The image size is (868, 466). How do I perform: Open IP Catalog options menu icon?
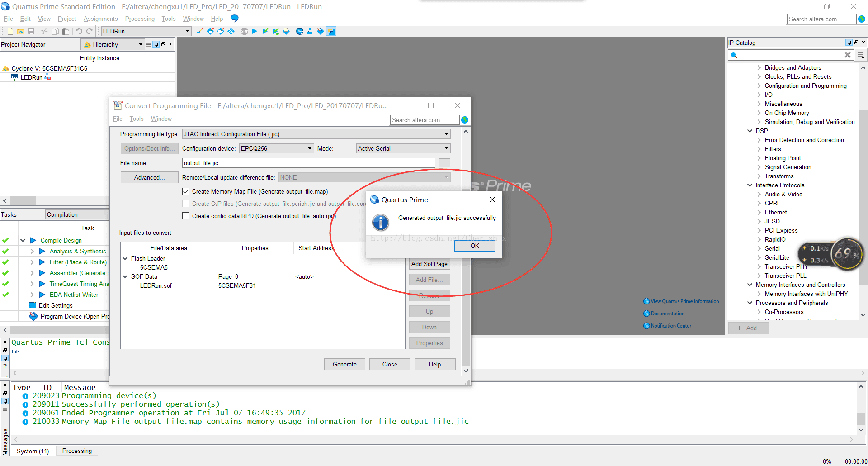tap(861, 55)
